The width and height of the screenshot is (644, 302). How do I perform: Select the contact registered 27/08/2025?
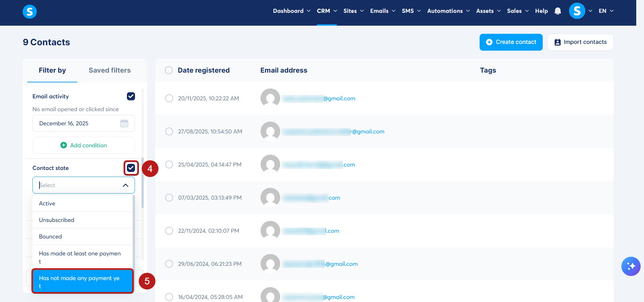coord(169,131)
